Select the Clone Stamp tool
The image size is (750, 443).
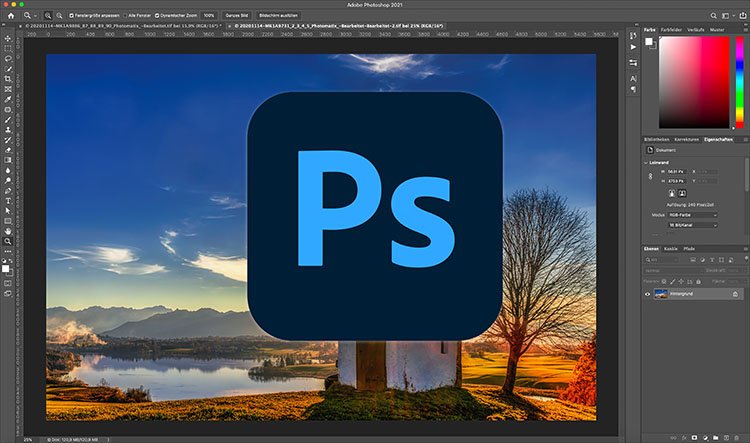[8, 130]
